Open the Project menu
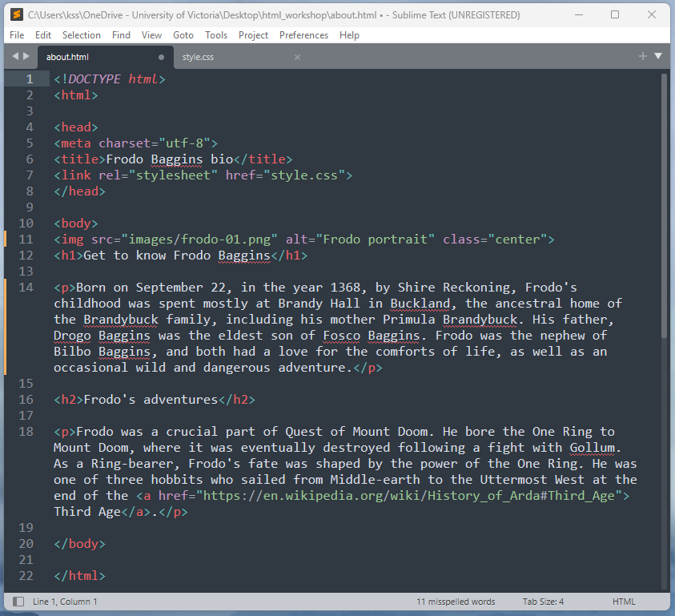The image size is (675, 616). coord(253,35)
